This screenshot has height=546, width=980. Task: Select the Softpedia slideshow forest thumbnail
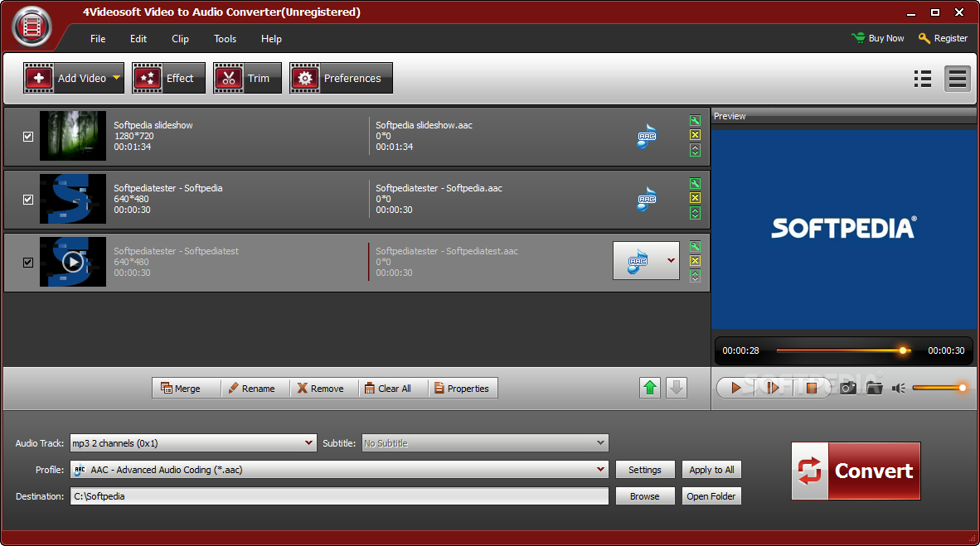(73, 136)
